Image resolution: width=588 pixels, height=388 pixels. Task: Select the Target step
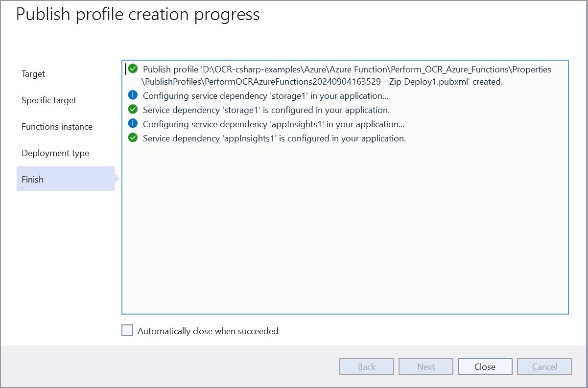(x=33, y=73)
